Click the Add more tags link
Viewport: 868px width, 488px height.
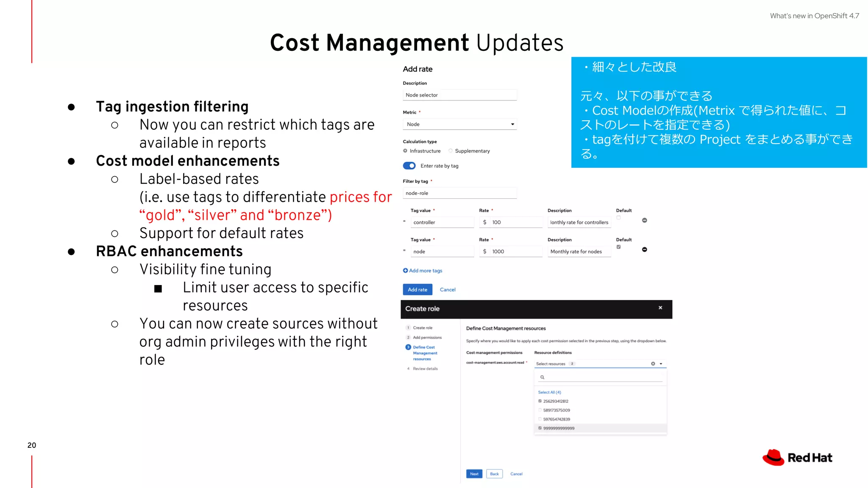426,271
